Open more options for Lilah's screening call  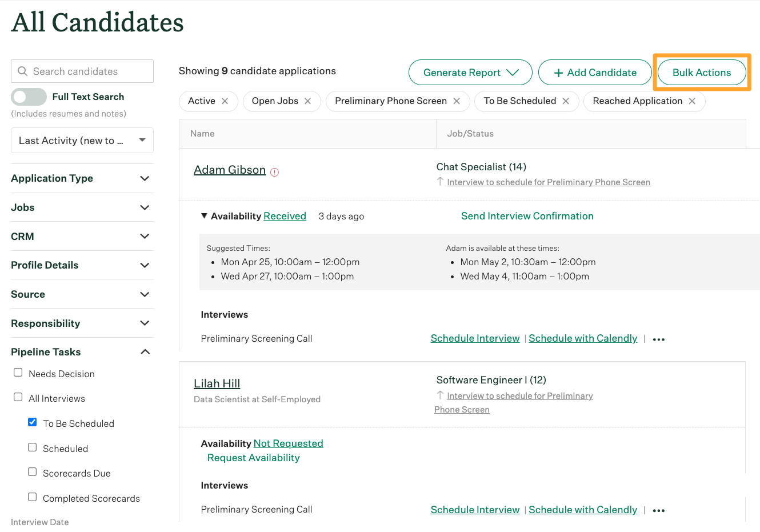click(659, 511)
